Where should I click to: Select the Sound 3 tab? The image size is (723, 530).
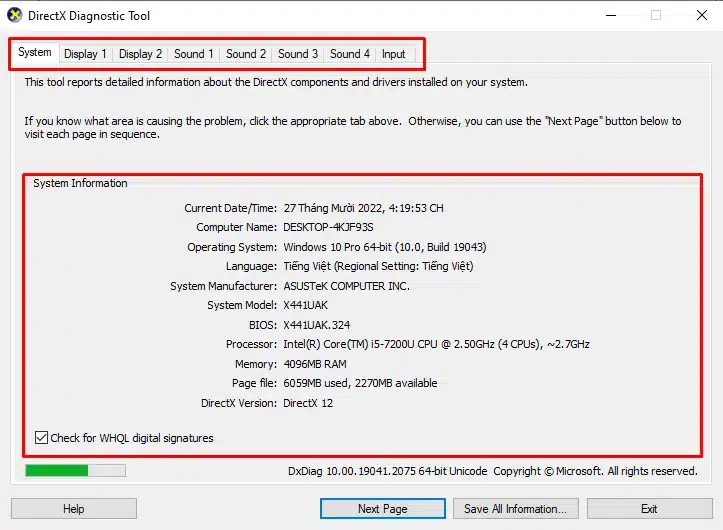click(x=298, y=54)
